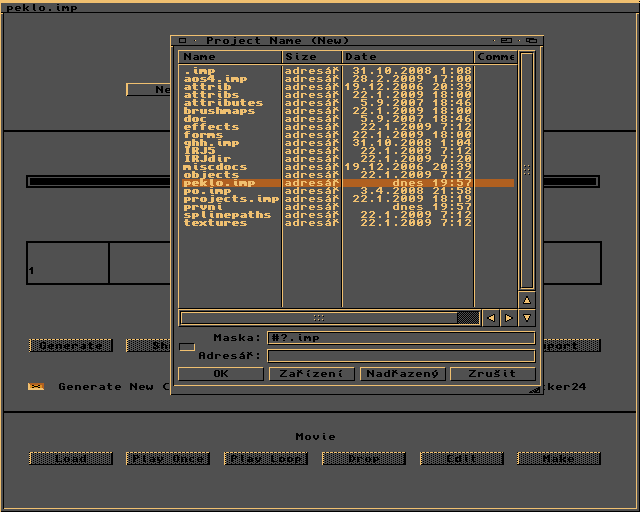Select the po.imp directory
The width and height of the screenshot is (640, 512).
[x=348, y=191]
